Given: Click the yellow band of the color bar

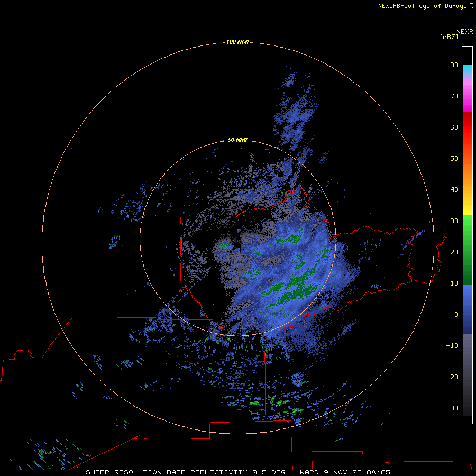Looking at the screenshot, I should (467, 210).
